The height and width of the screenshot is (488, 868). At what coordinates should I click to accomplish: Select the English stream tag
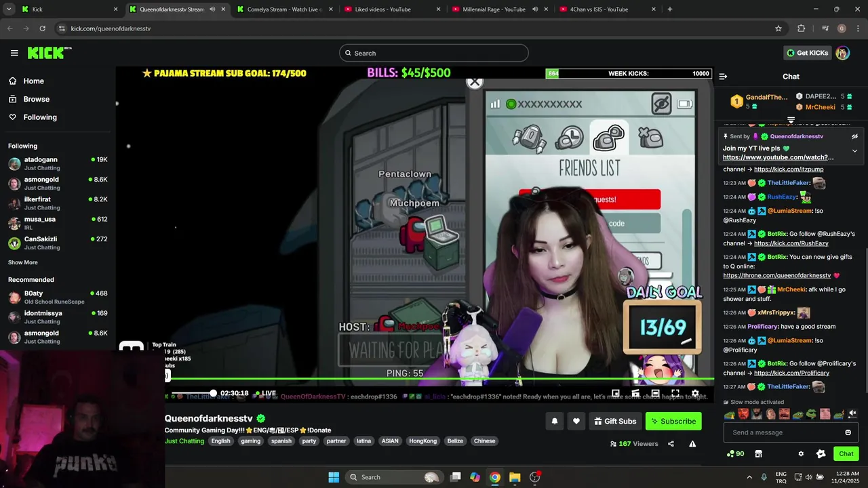pyautogui.click(x=220, y=441)
